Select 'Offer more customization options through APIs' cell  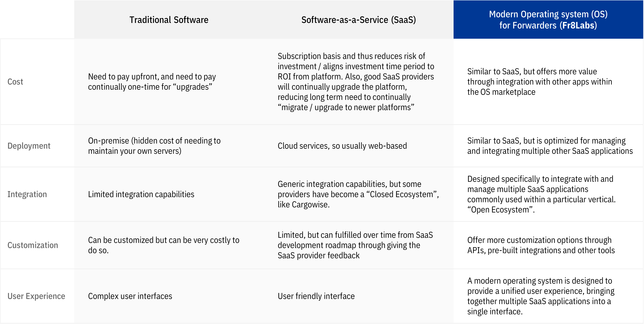tap(541, 245)
